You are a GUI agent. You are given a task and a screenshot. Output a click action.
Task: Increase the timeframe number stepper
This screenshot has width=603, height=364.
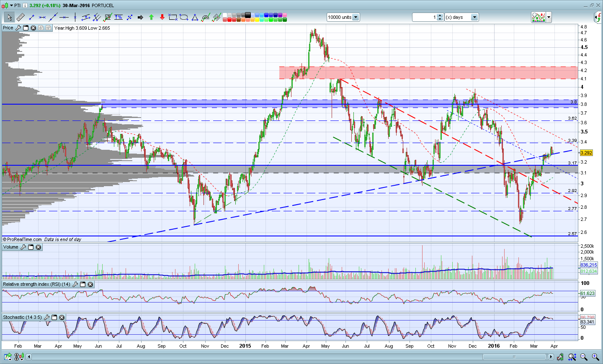[440, 15]
